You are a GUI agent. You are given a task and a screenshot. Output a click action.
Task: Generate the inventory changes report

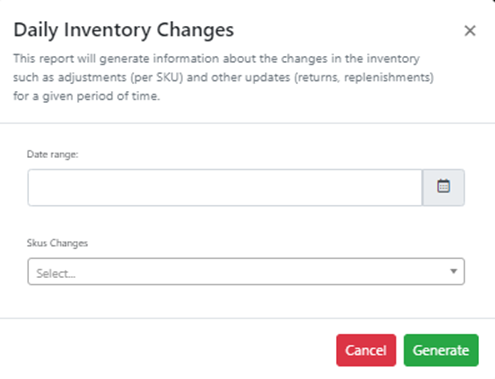pyautogui.click(x=441, y=350)
